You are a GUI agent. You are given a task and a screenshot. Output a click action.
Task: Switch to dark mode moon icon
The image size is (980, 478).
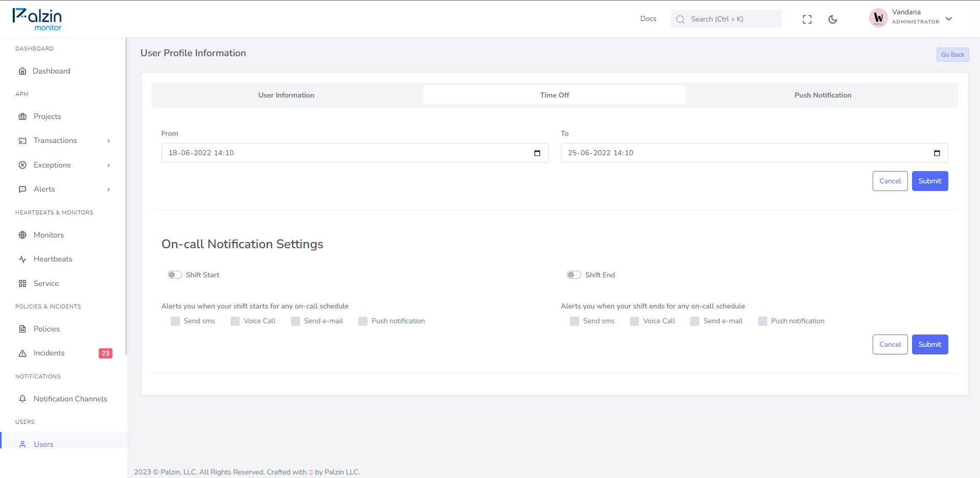(833, 19)
